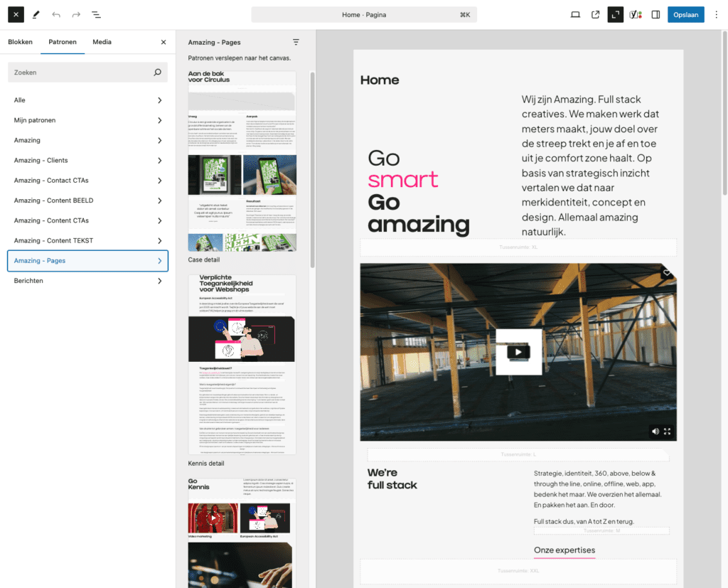Select the Home page title
The image size is (728, 588).
click(x=380, y=80)
